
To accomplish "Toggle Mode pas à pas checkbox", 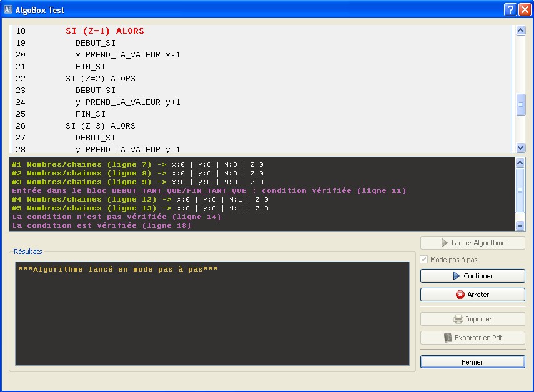I will point(424,260).
